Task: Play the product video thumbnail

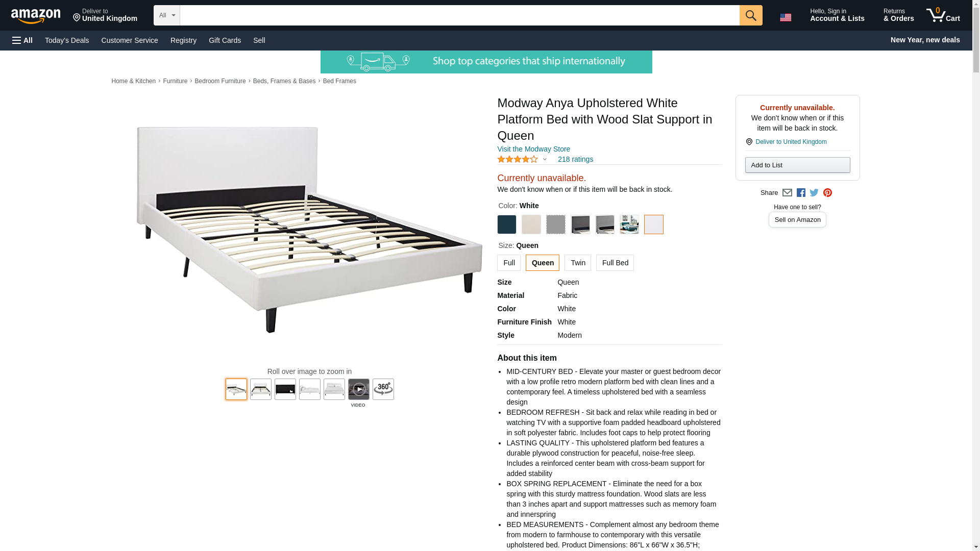Action: pos(358,389)
